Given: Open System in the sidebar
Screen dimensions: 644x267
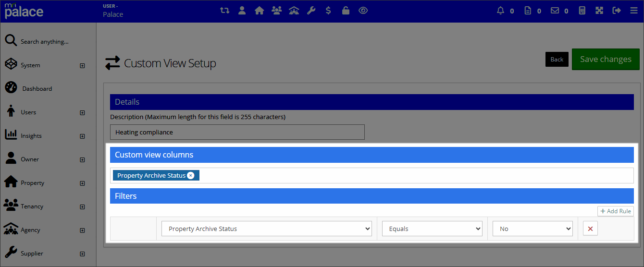Looking at the screenshot, I should 30,65.
